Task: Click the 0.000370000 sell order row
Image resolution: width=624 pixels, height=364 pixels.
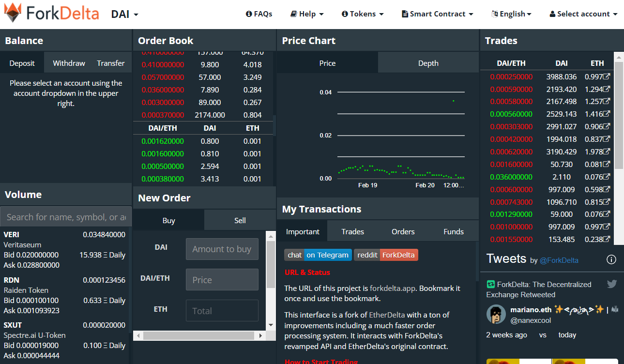Action: [x=203, y=115]
